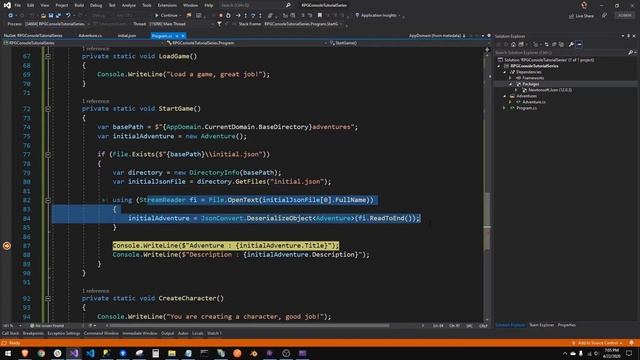Screen dimensions: 640x360
Task: Click the search magnifier in title bar
Action: tap(288, 5)
